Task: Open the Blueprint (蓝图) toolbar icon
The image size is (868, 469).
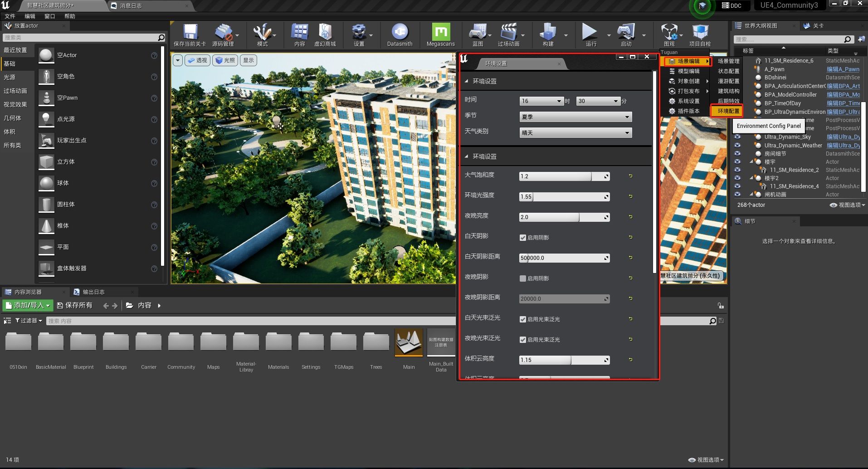Action: (478, 35)
